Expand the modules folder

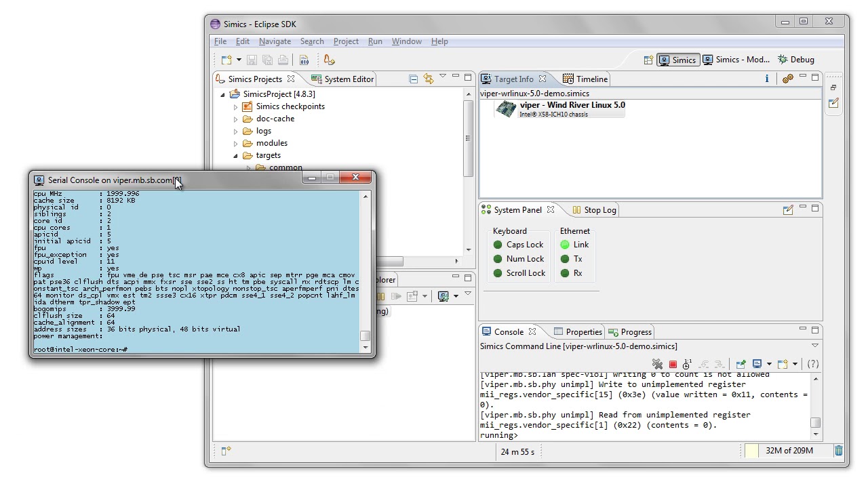coord(235,144)
